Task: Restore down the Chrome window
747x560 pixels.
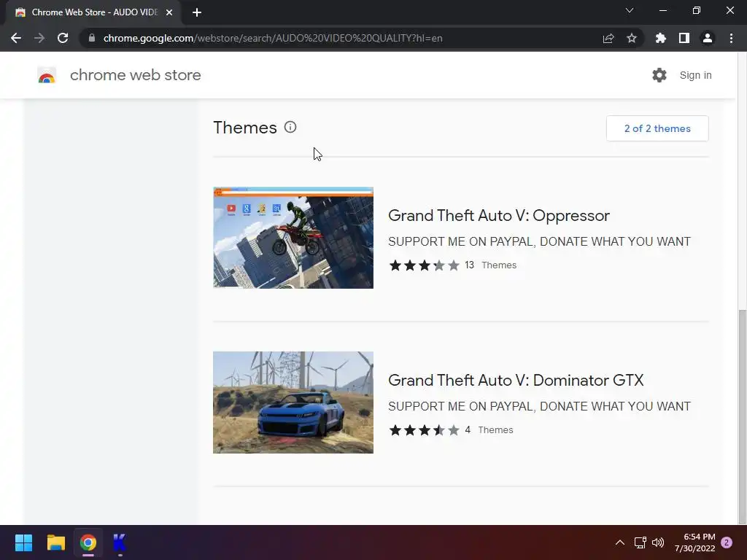Action: [697, 10]
